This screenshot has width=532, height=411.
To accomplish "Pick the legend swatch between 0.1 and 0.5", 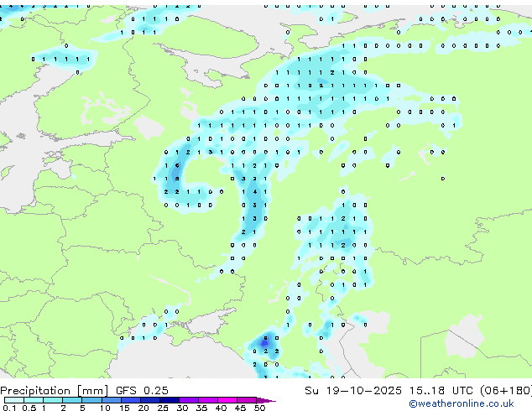I will click(x=14, y=400).
